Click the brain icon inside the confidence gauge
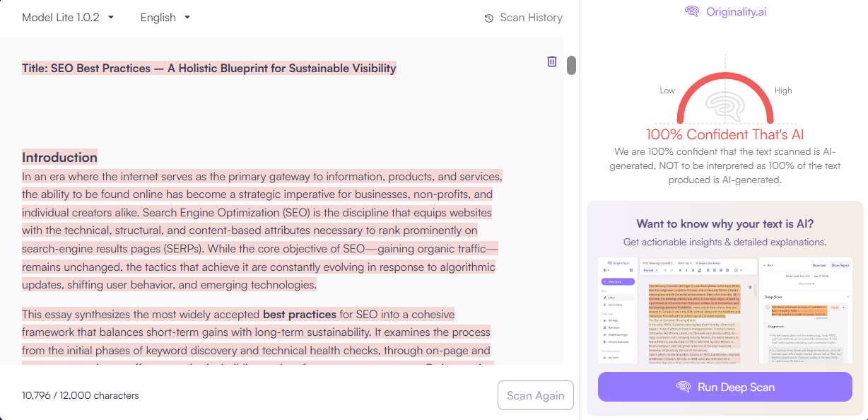Viewport: 868px width, 420px height. pyautogui.click(x=725, y=107)
